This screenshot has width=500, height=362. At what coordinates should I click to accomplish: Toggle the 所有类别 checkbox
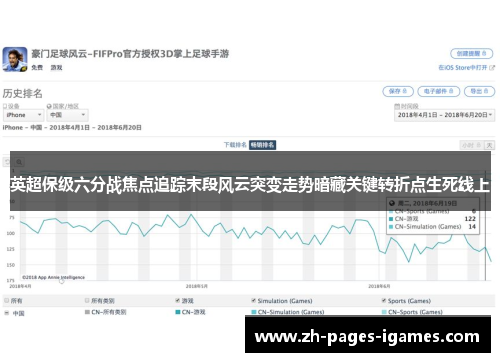click(87, 301)
